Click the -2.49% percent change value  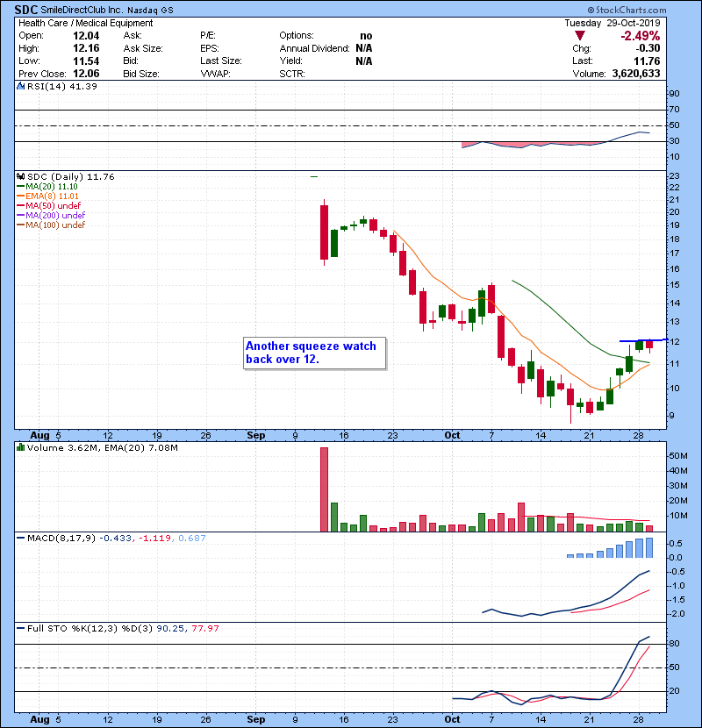(641, 36)
